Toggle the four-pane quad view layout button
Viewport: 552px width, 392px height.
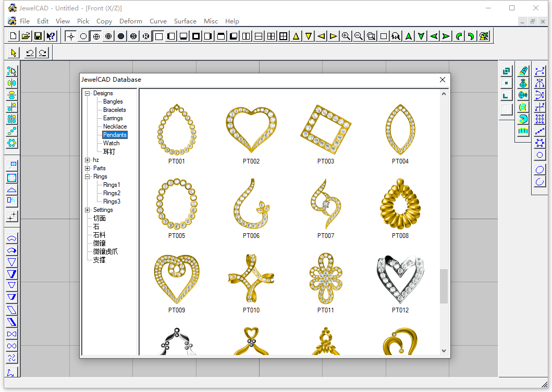271,36
